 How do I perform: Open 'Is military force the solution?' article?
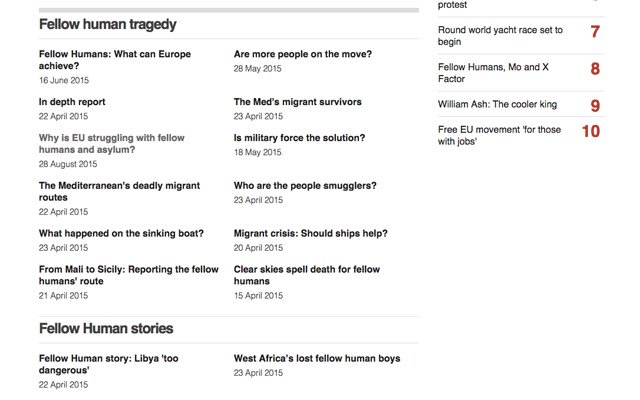[299, 138]
